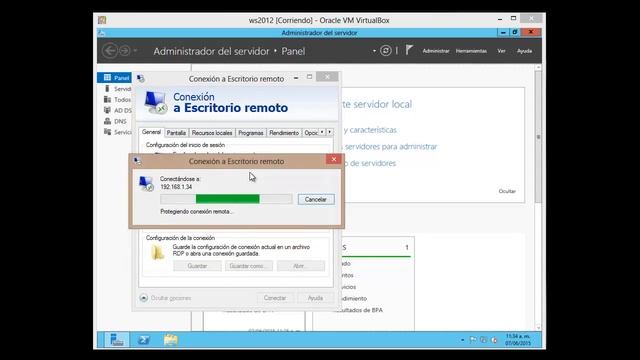The image size is (640, 360).
Task: Open Server Manager from the taskbar
Action: [116, 340]
